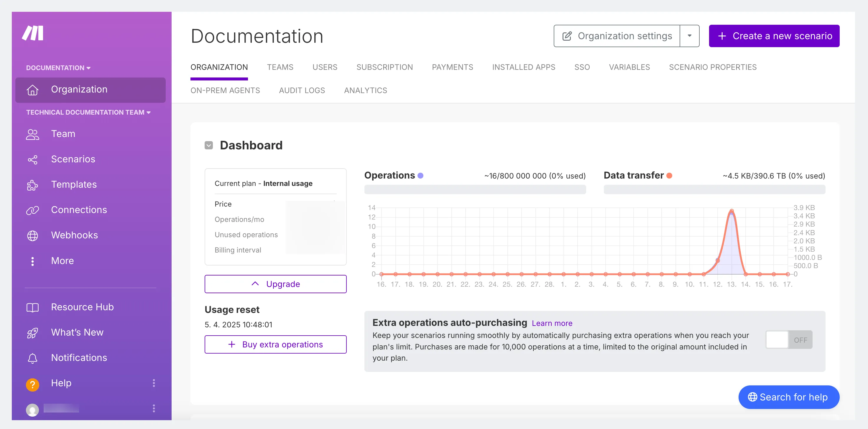Click the Current plan Internal usage label
868x429 pixels.
263,183
